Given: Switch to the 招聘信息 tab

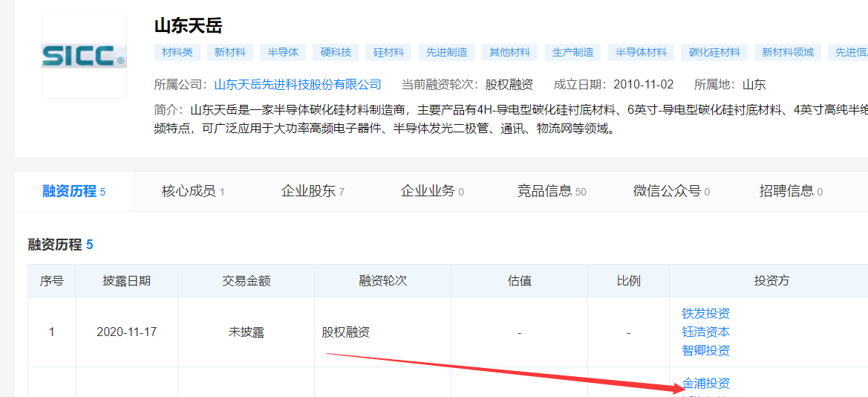Looking at the screenshot, I should click(791, 191).
